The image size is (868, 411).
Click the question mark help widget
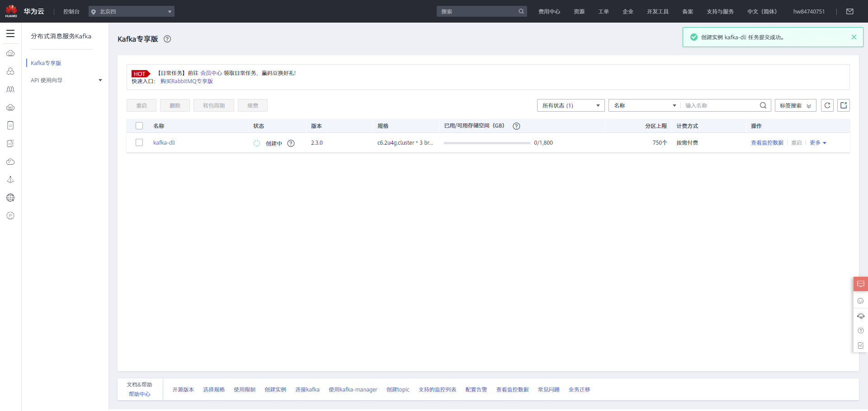click(861, 331)
